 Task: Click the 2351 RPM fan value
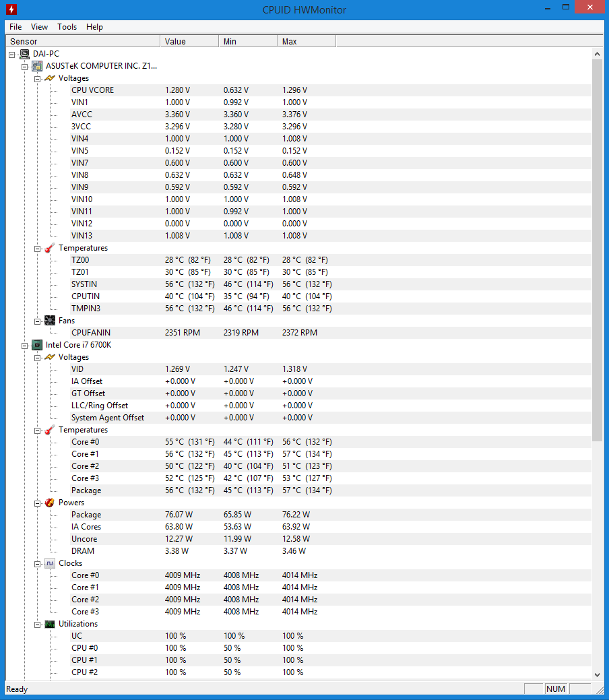[x=183, y=333]
